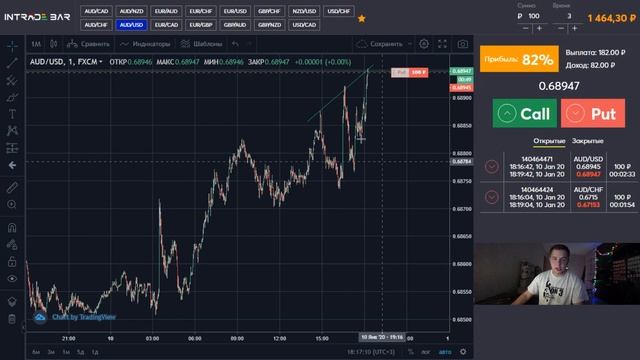
Task: Switch to the EUR/USD pair
Action: pos(235,11)
